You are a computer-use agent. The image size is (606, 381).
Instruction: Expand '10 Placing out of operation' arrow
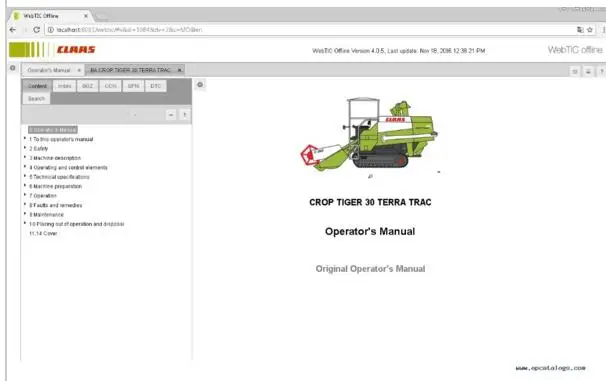25,223
